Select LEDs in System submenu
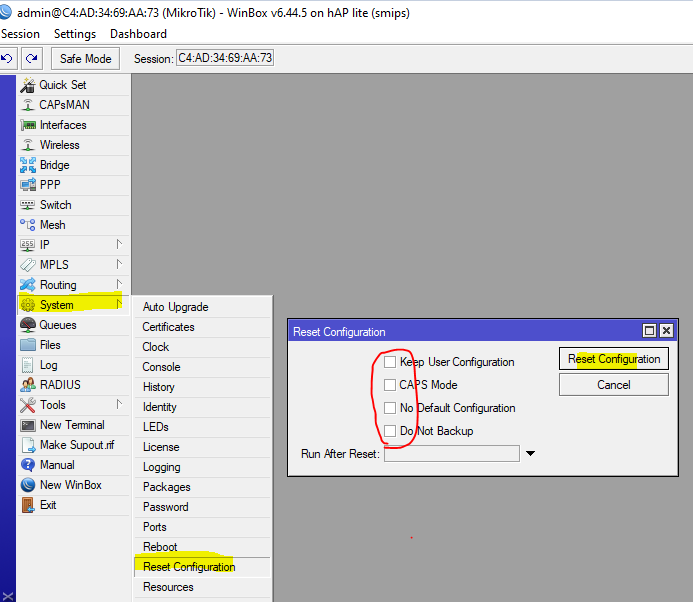This screenshot has width=693, height=602. [x=202, y=427]
